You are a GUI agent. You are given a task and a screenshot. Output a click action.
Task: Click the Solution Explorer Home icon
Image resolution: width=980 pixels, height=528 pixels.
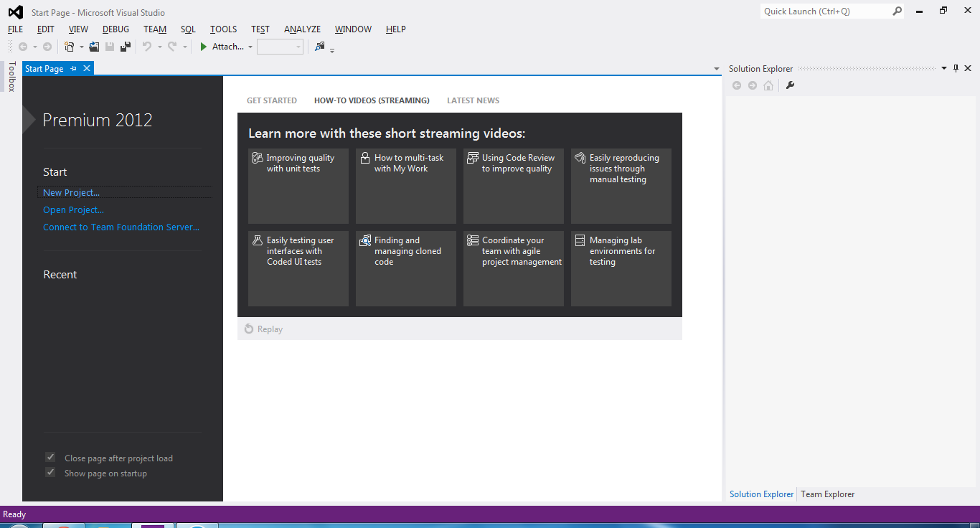[x=768, y=85]
